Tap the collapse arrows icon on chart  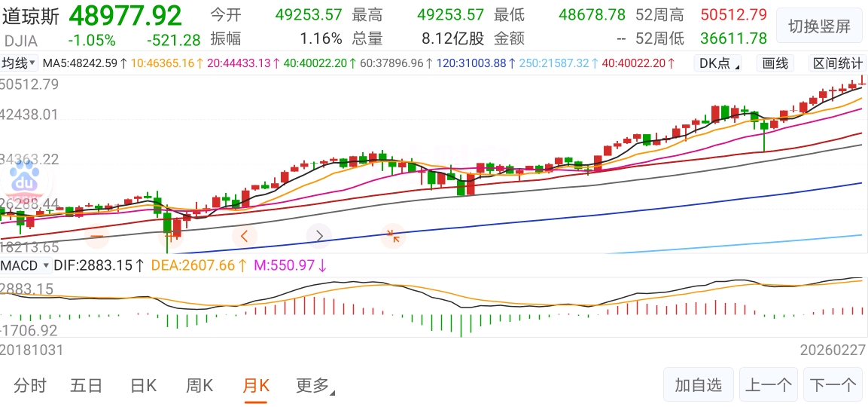393,236
